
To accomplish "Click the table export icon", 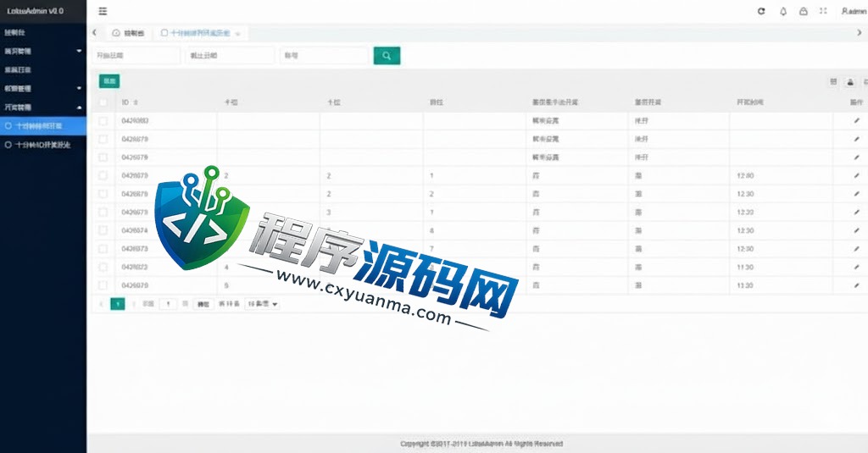I will [x=850, y=82].
